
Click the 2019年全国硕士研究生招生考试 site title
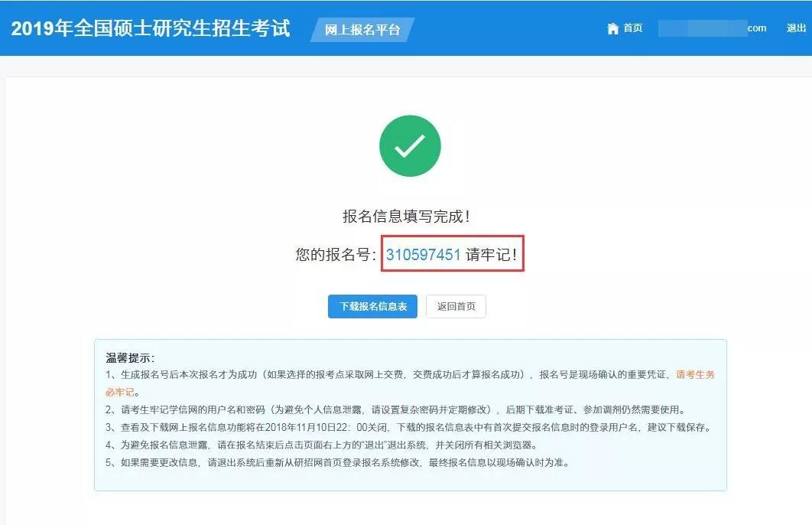[x=151, y=29]
